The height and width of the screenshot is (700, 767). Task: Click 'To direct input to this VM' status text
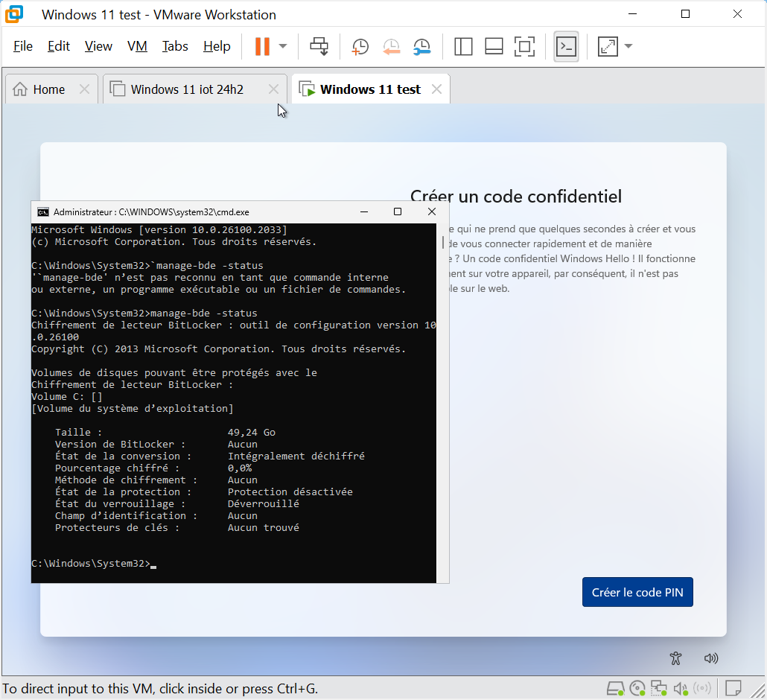pyautogui.click(x=160, y=689)
